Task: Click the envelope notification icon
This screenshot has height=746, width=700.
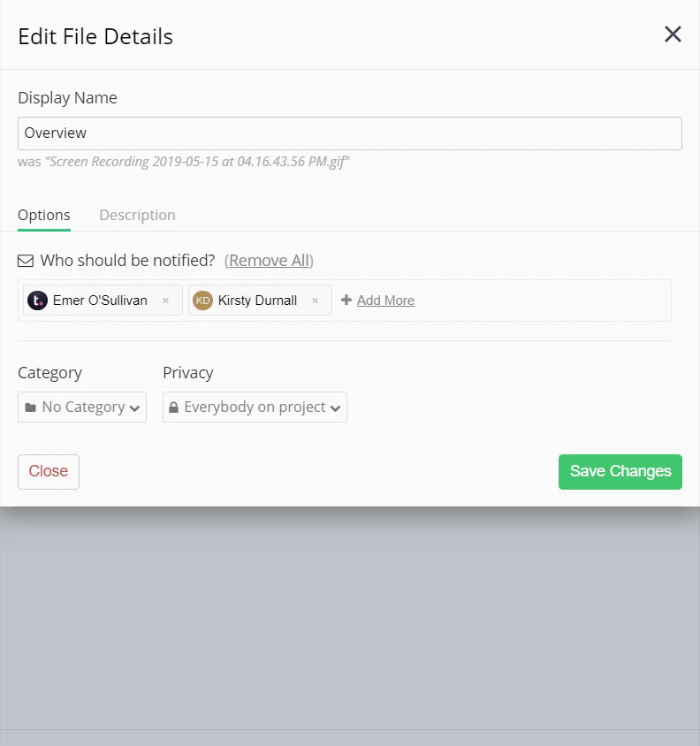Action: (x=26, y=262)
